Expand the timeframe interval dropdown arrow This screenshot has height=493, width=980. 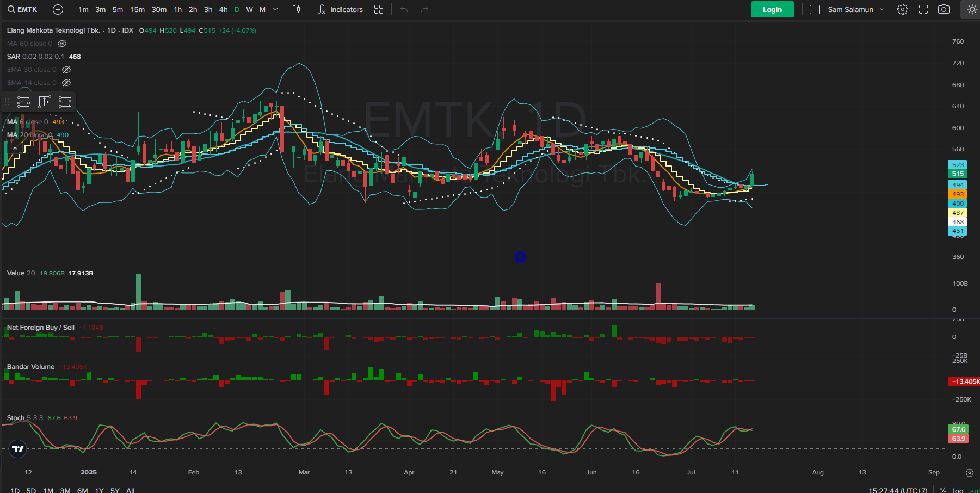tap(275, 9)
